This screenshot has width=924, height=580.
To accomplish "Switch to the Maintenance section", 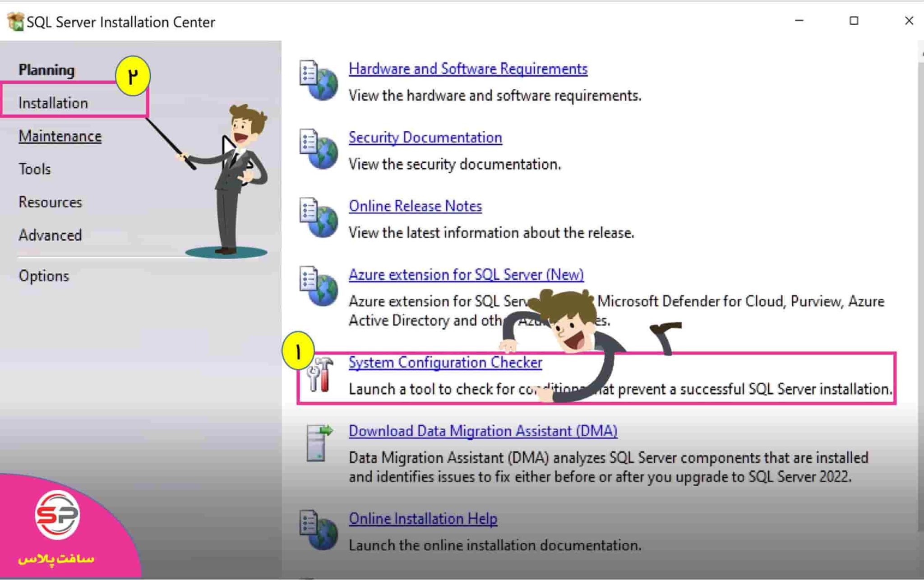I will coord(60,136).
